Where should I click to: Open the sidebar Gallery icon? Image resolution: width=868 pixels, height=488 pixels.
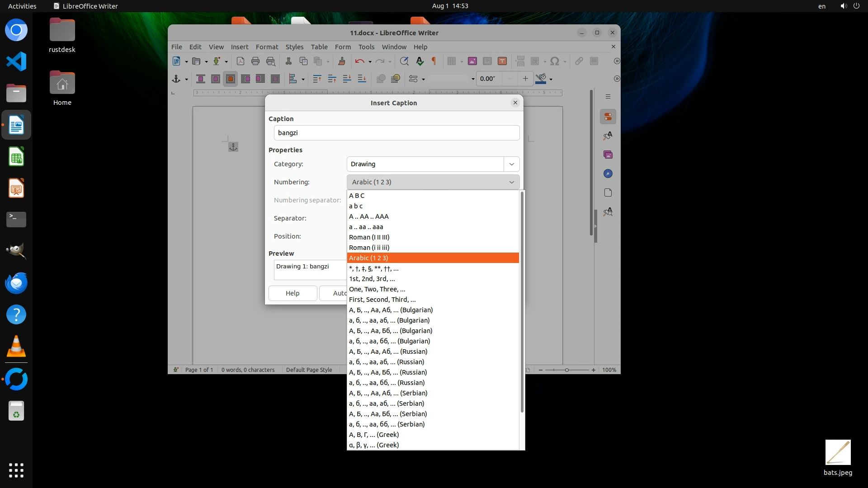point(608,155)
